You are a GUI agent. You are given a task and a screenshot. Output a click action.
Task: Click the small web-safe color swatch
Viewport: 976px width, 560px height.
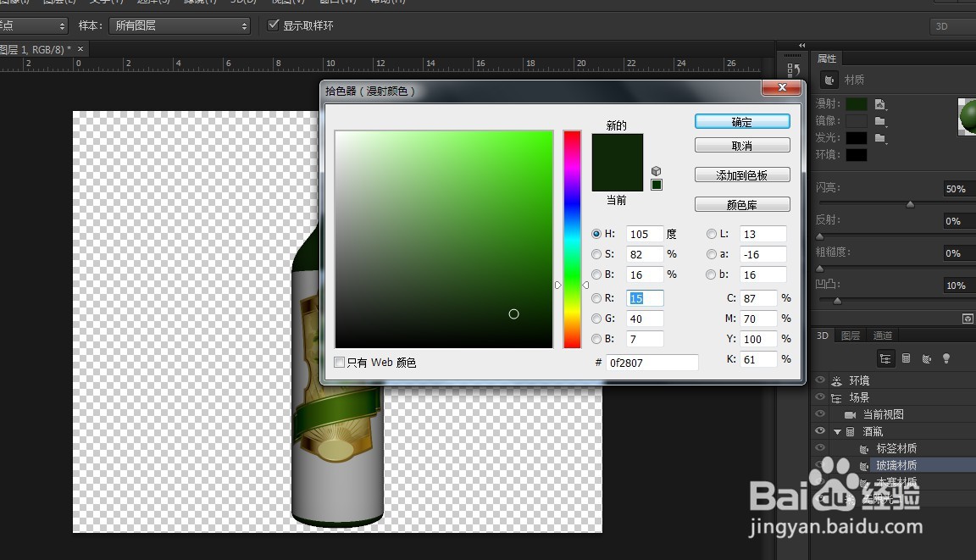click(x=656, y=185)
